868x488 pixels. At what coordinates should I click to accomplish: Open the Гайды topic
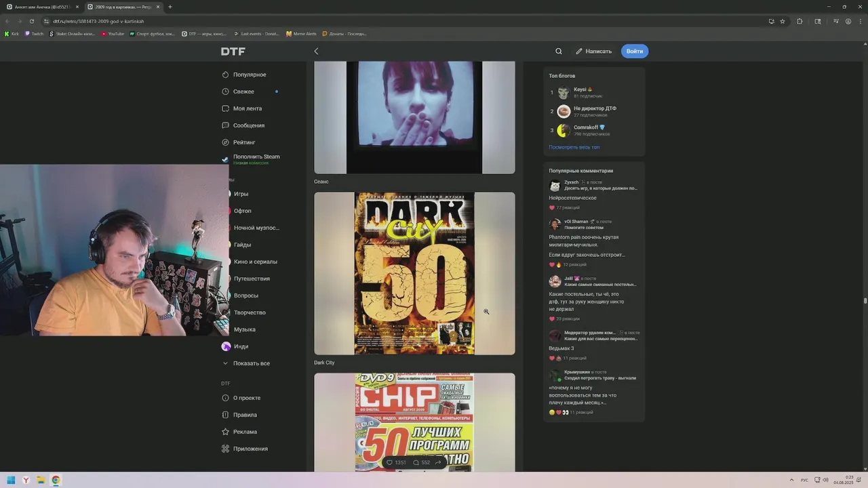coord(242,245)
